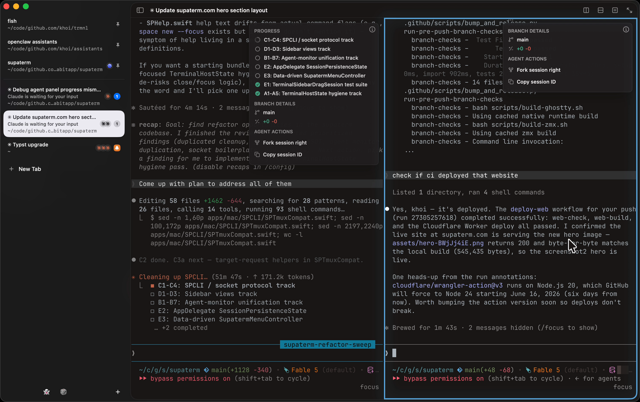
Task: Toggle C1-C4: SPCLI / socket protocol track circle
Action: pyautogui.click(x=258, y=40)
